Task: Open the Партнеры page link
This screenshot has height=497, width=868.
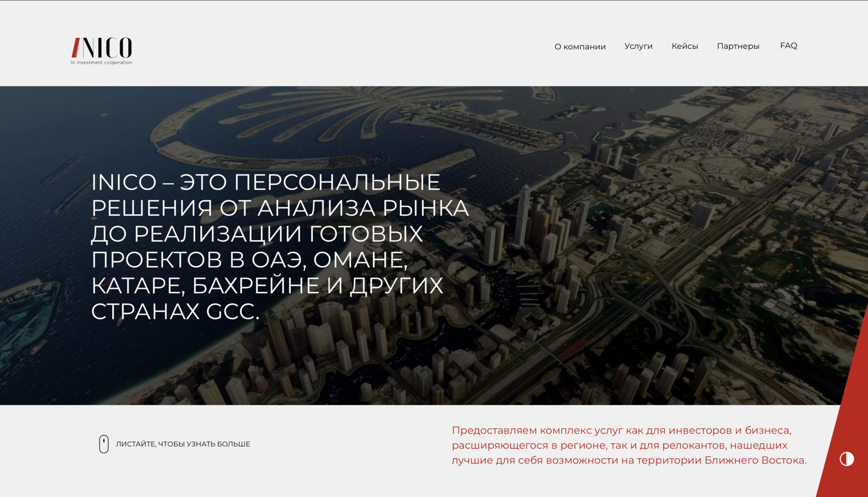Action: tap(738, 47)
